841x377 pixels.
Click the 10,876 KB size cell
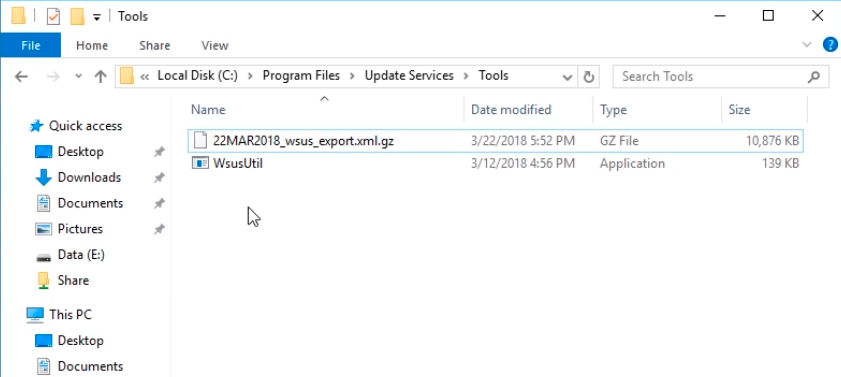click(x=772, y=141)
